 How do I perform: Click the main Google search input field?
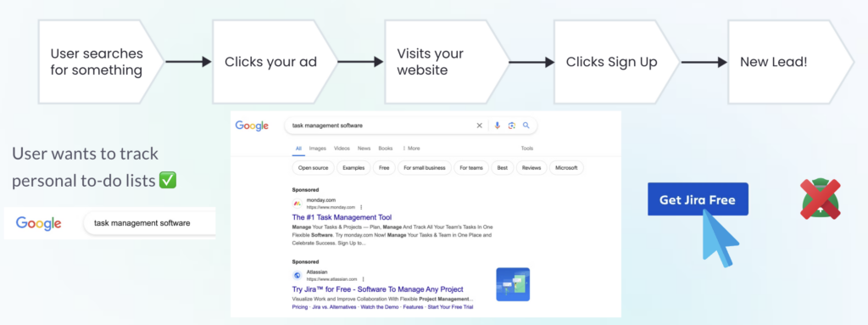411,126
